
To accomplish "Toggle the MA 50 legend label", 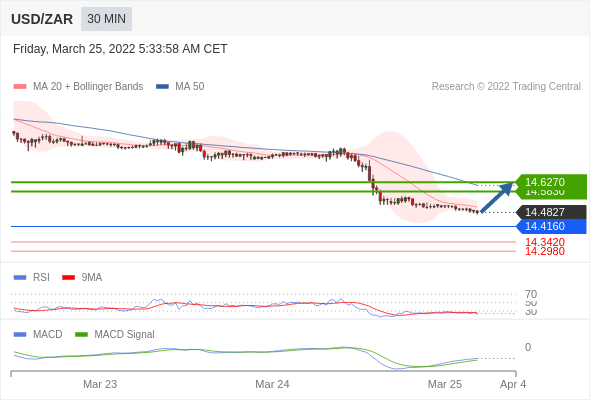I will click(190, 87).
